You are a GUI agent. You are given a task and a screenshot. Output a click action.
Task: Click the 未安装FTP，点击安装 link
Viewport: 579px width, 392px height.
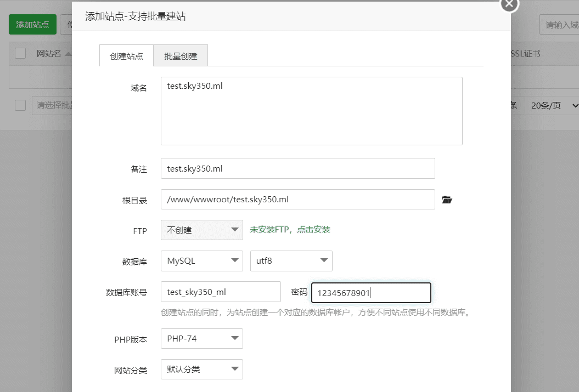coord(290,230)
